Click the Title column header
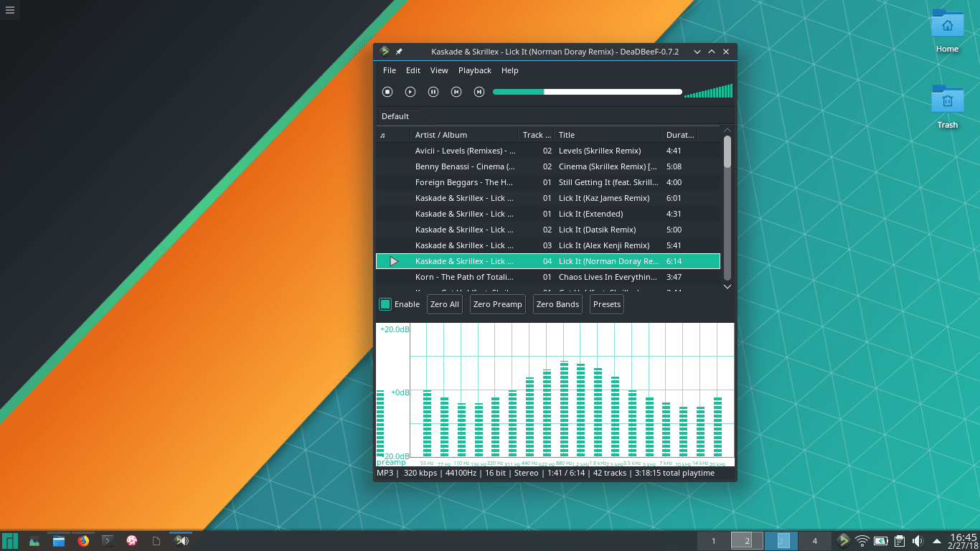The width and height of the screenshot is (980, 551). tap(608, 135)
